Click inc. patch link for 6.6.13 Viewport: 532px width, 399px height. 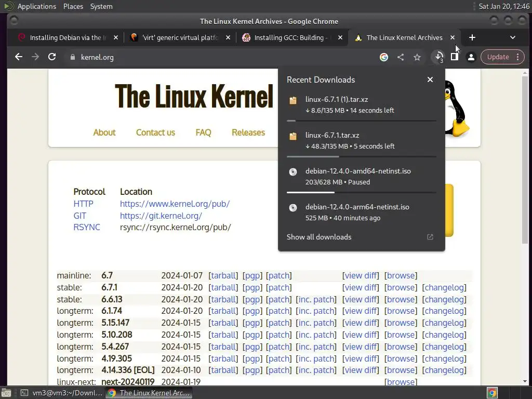coord(316,299)
